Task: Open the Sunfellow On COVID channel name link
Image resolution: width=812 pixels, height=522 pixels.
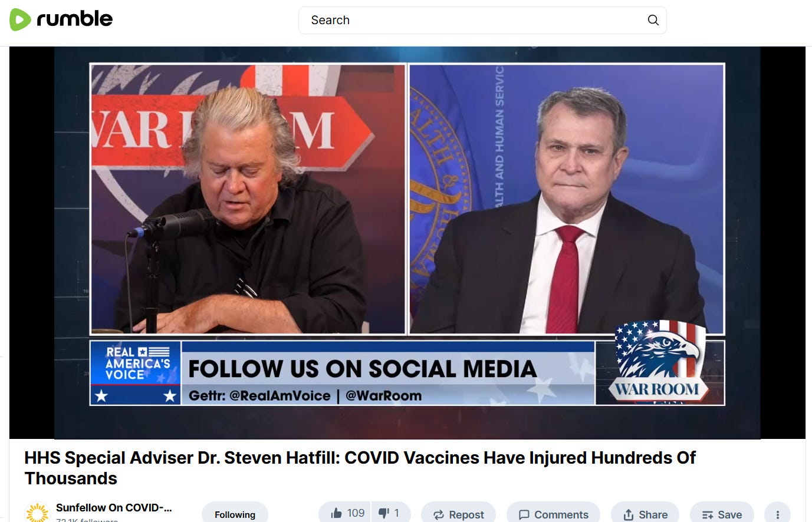Action: point(114,507)
